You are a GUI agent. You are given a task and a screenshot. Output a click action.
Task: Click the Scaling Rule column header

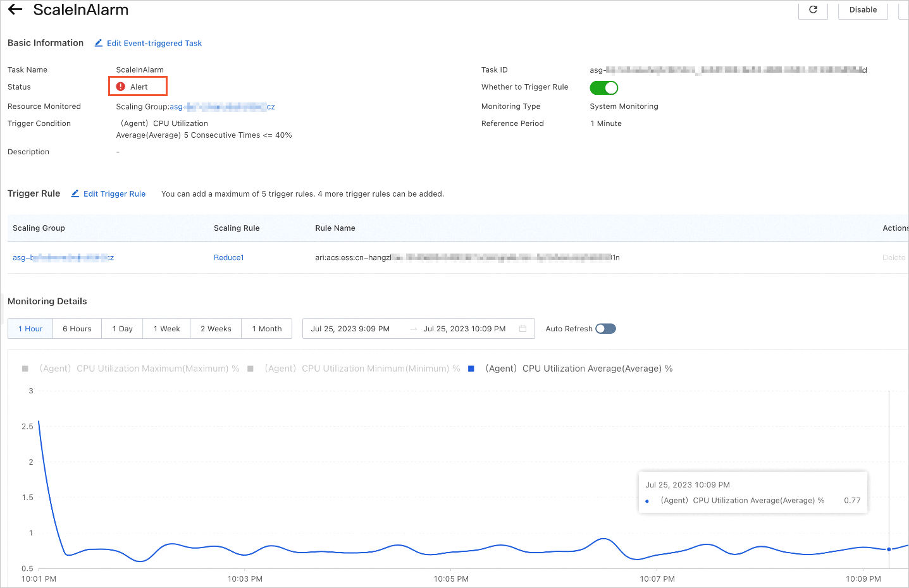click(x=237, y=228)
